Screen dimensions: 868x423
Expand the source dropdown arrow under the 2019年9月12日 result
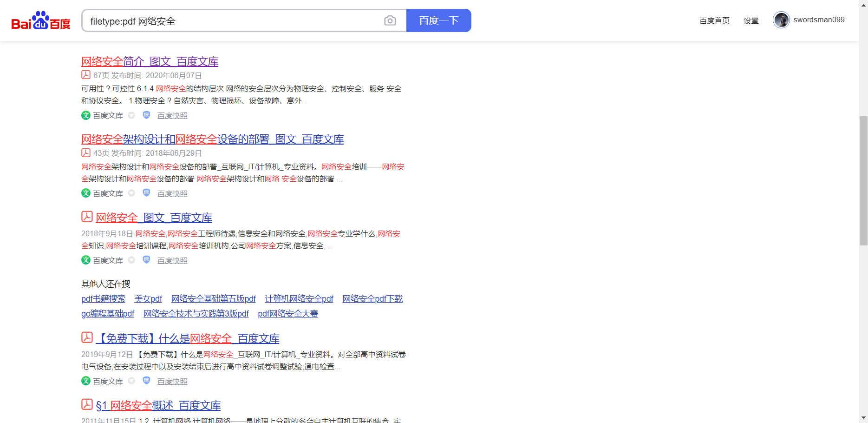point(132,381)
